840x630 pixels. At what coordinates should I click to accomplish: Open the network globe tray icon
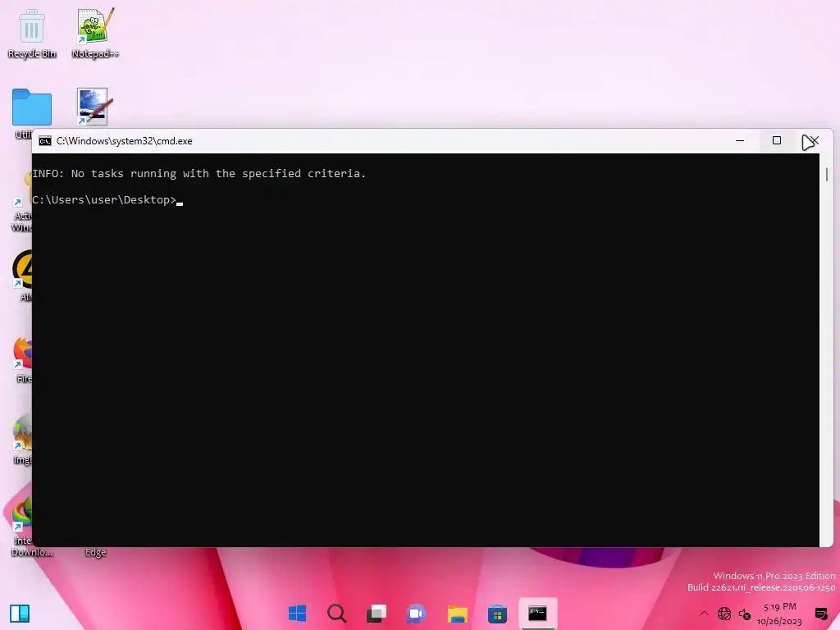(724, 614)
